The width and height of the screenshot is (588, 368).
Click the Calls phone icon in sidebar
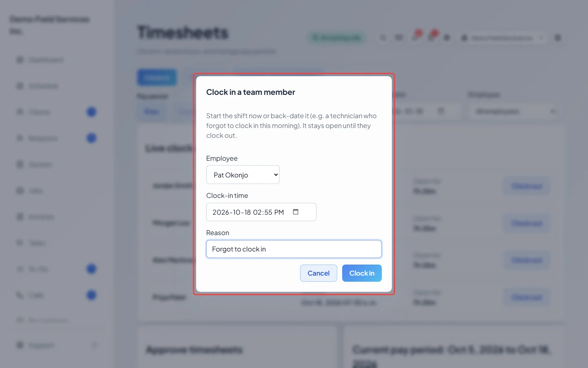(x=20, y=295)
